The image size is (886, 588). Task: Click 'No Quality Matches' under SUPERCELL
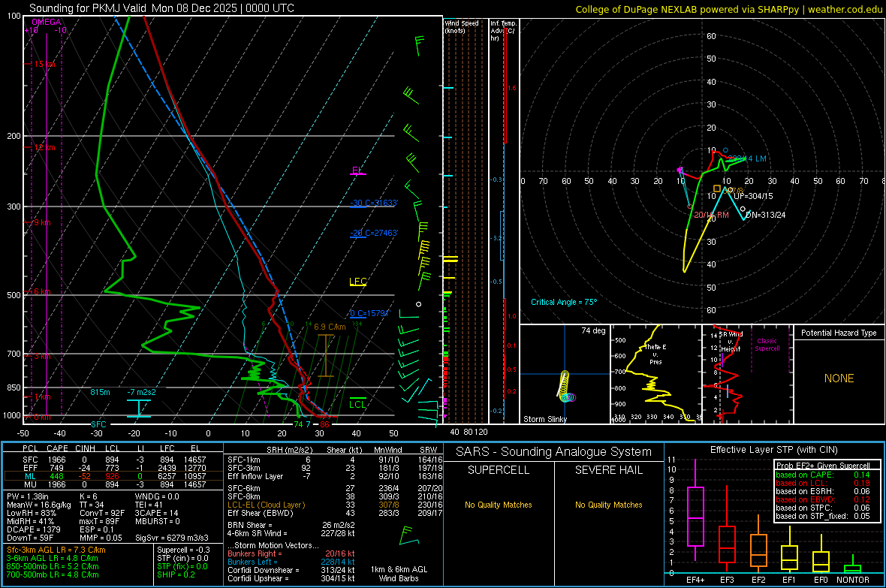[x=499, y=505]
